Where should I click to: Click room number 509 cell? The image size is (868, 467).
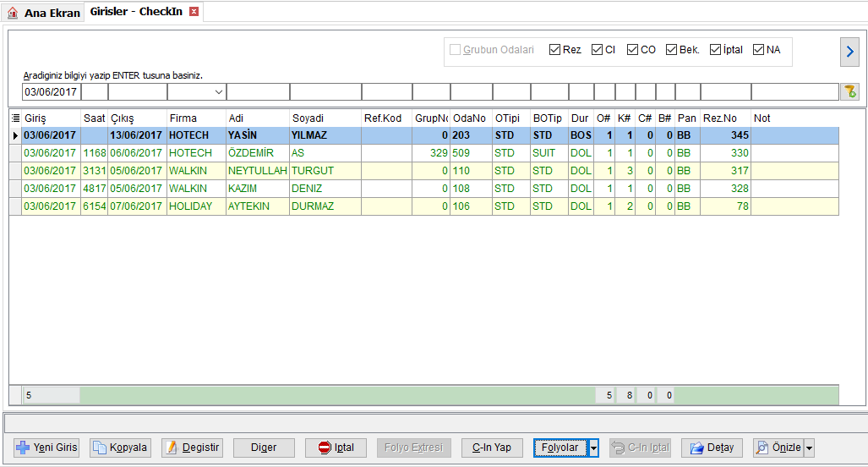tap(471, 153)
